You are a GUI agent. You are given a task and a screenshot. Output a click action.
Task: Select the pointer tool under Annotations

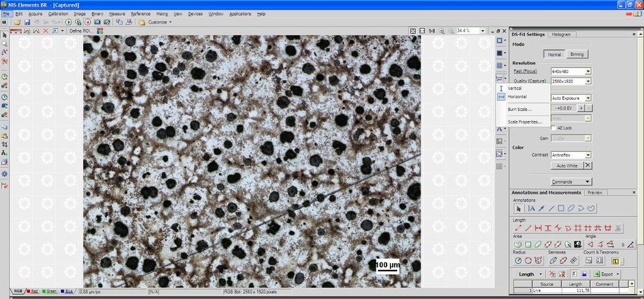[x=519, y=208]
